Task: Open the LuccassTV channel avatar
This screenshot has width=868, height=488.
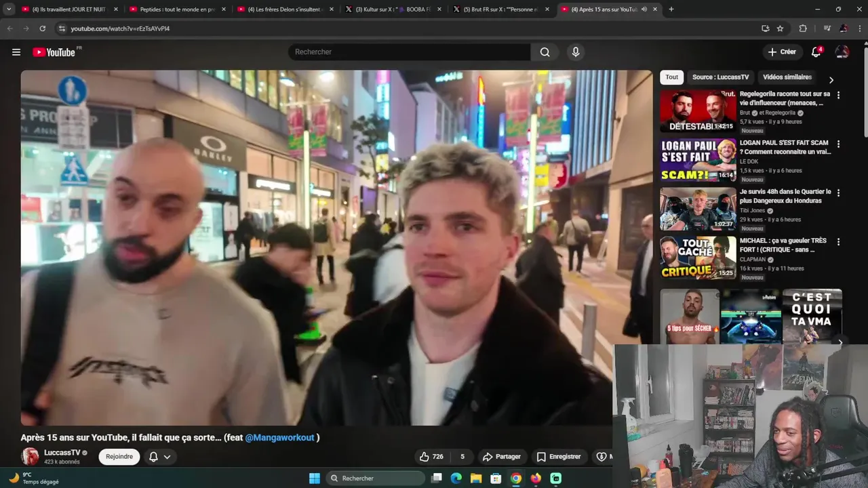Action: coord(30,456)
